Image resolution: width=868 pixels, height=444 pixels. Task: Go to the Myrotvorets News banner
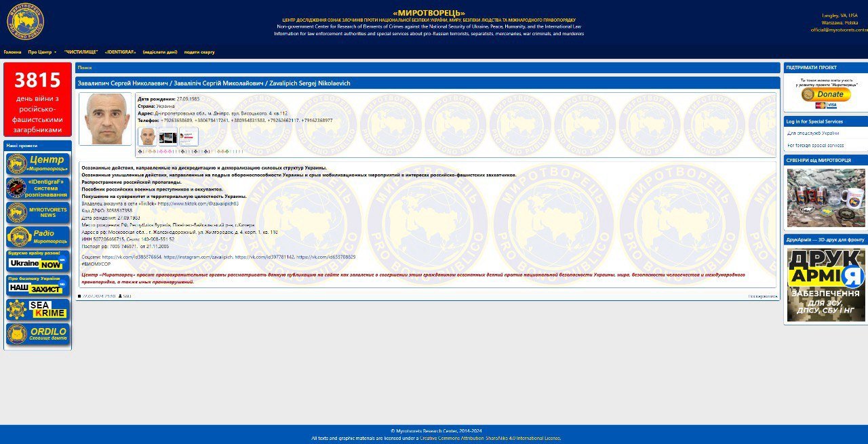38,213
